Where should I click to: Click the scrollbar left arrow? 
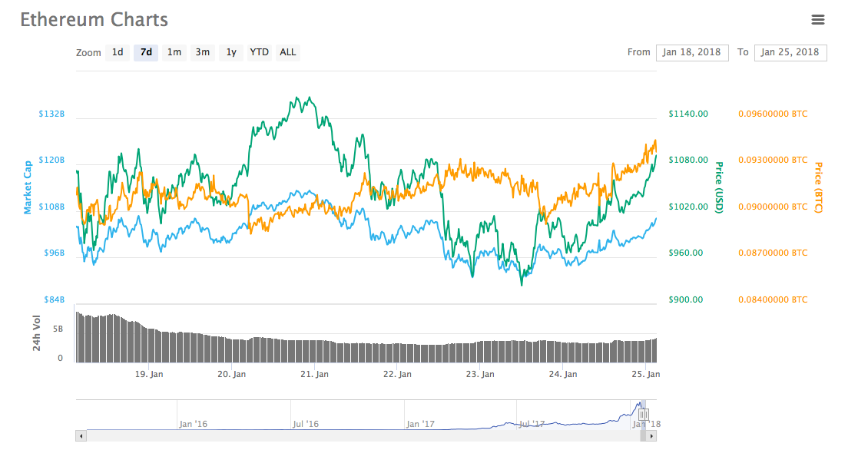81,436
